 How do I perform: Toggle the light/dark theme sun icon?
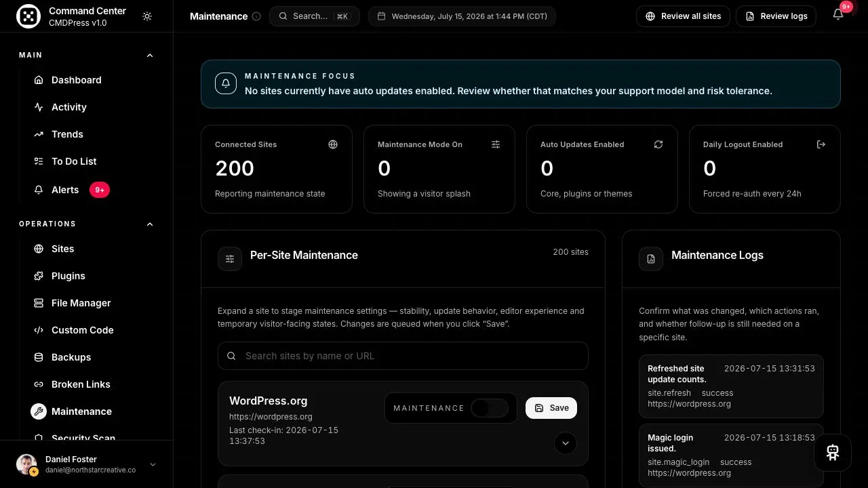click(147, 16)
